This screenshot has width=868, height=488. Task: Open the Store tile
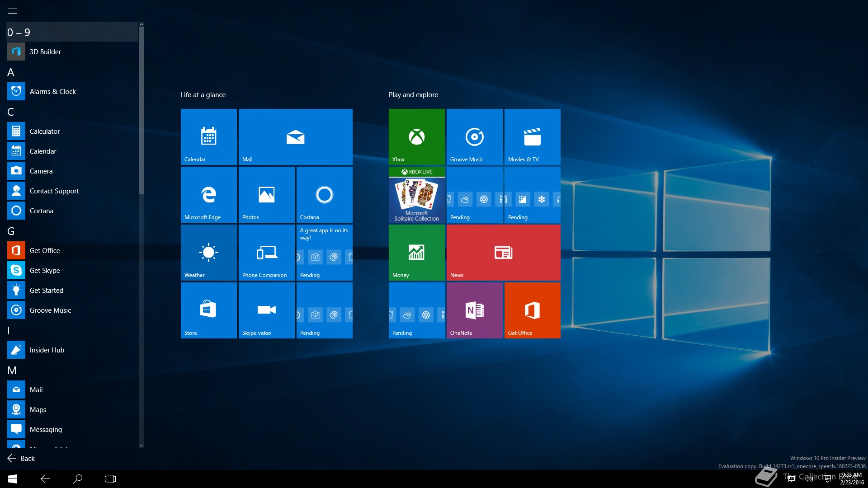tap(209, 310)
